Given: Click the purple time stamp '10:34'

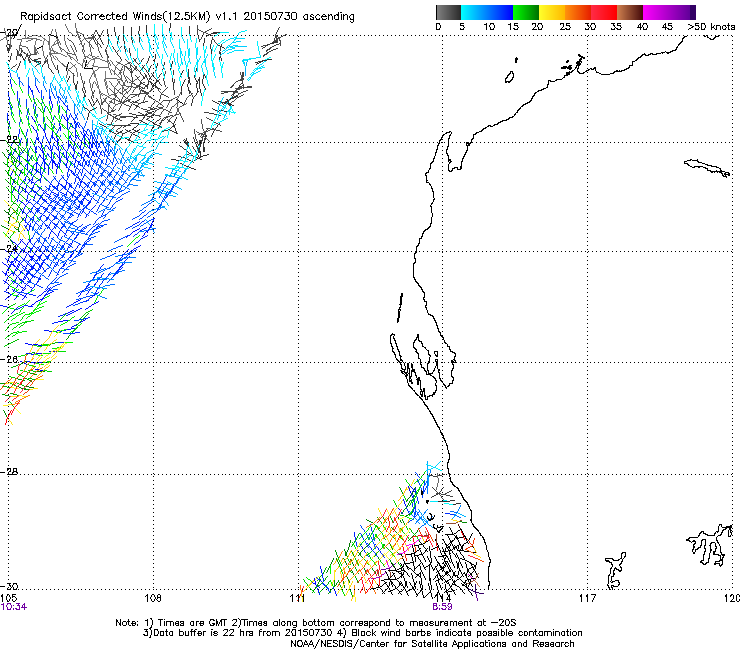Looking at the screenshot, I should coord(14,607).
